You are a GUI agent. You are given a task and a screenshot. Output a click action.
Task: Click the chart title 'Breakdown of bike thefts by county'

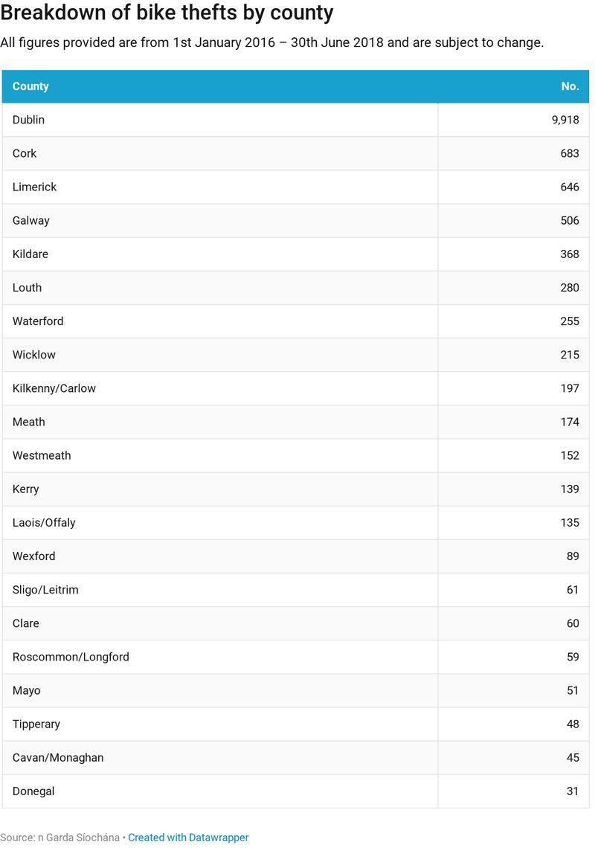click(167, 13)
